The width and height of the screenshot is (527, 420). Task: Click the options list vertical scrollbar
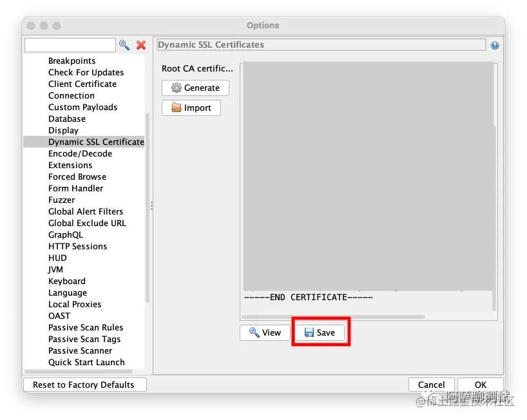[147, 208]
